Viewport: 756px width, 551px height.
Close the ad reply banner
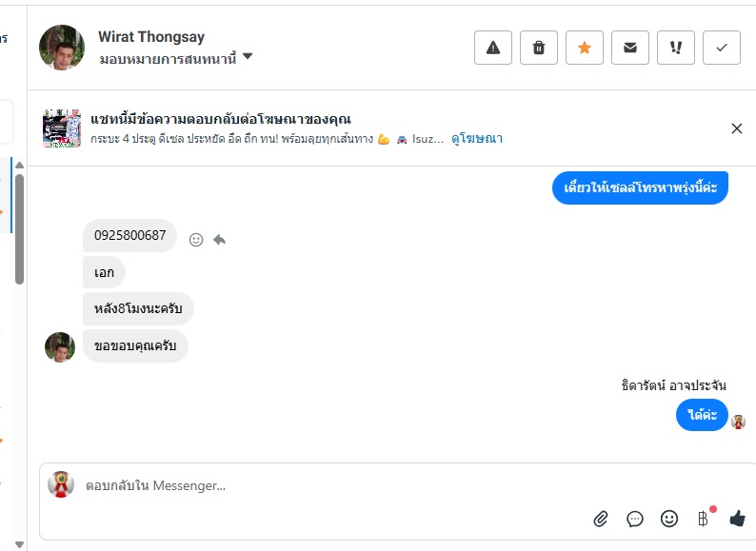point(736,128)
